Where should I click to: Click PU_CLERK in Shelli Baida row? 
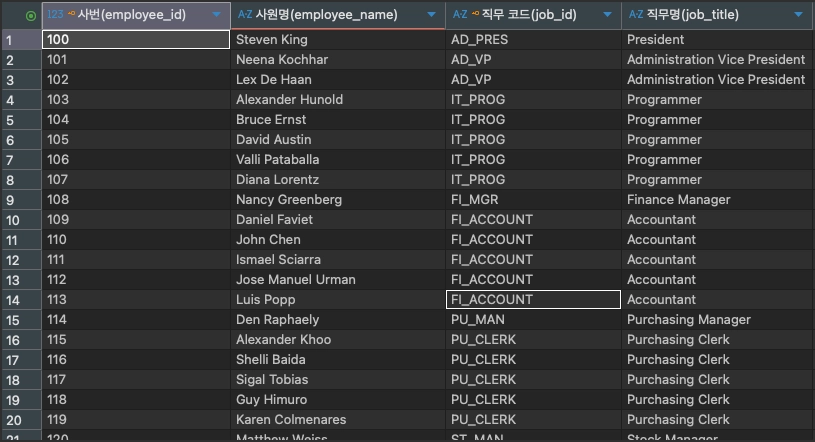tap(533, 360)
